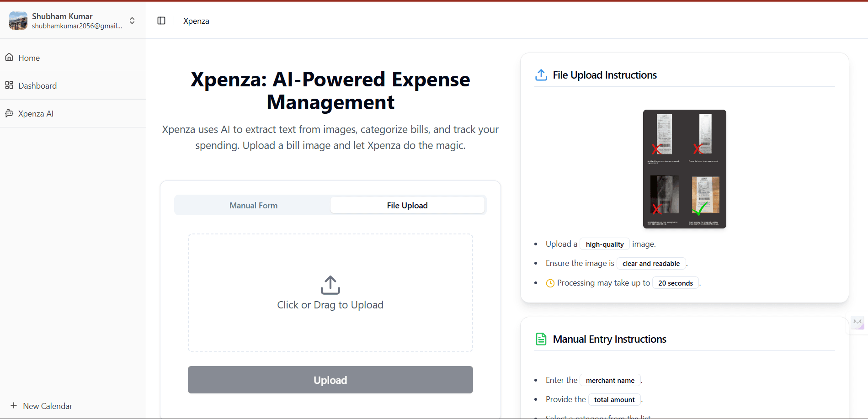Open the floating widget at right edge
The width and height of the screenshot is (868, 419).
click(x=858, y=323)
